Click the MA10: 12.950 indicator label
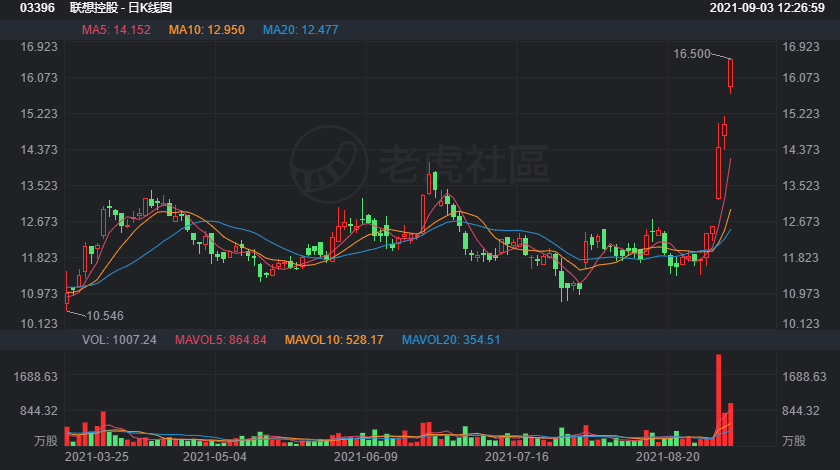Image resolution: width=840 pixels, height=470 pixels. tap(207, 30)
